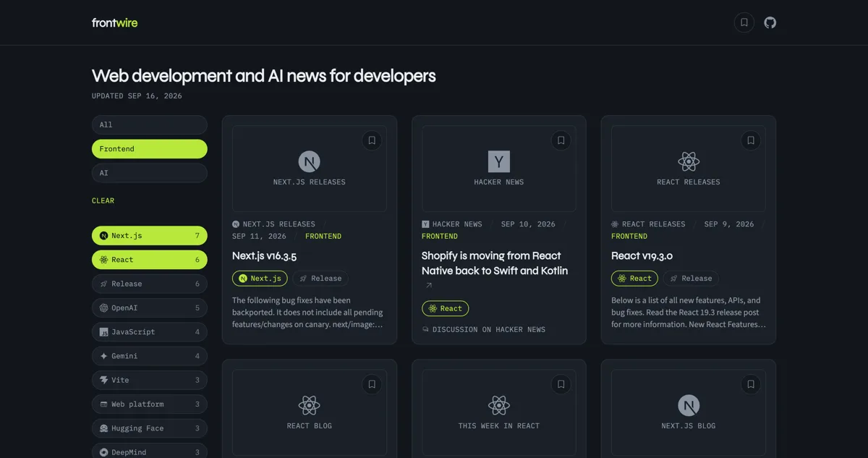Toggle off the Next.js tag filter
Viewport: 868px width, 458px height.
[150, 236]
